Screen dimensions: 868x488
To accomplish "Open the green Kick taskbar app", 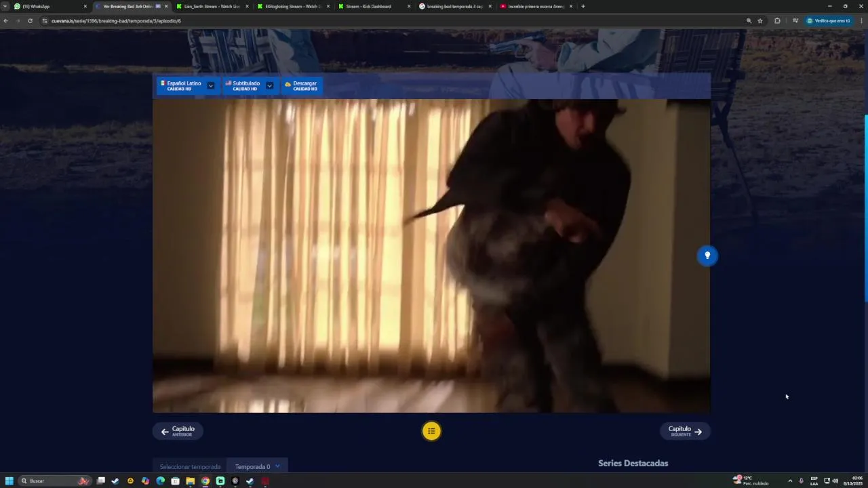I will [220, 481].
